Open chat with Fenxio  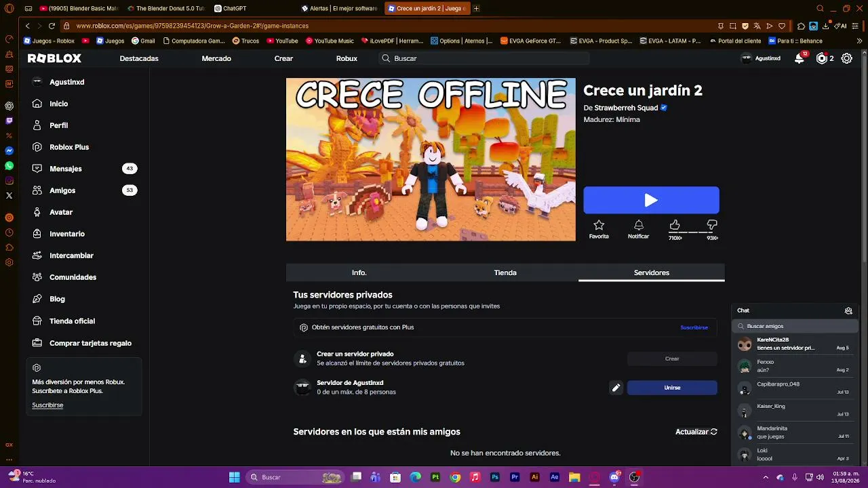click(x=795, y=366)
